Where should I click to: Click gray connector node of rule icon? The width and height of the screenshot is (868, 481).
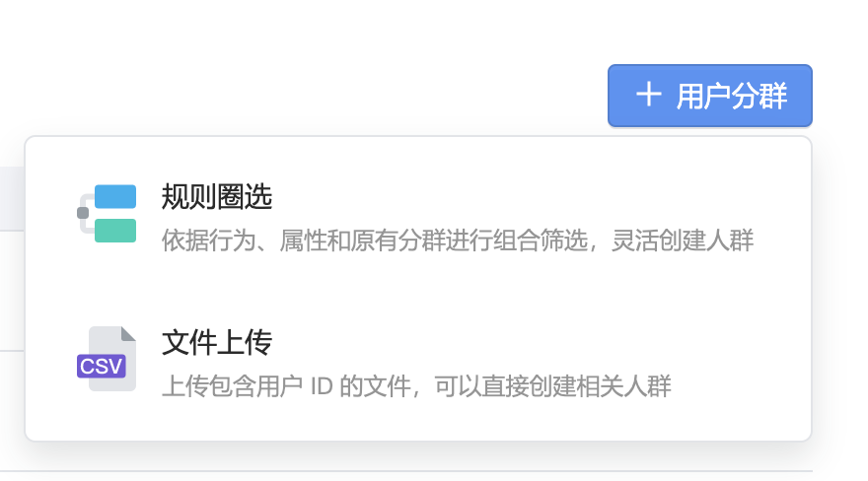click(x=83, y=213)
